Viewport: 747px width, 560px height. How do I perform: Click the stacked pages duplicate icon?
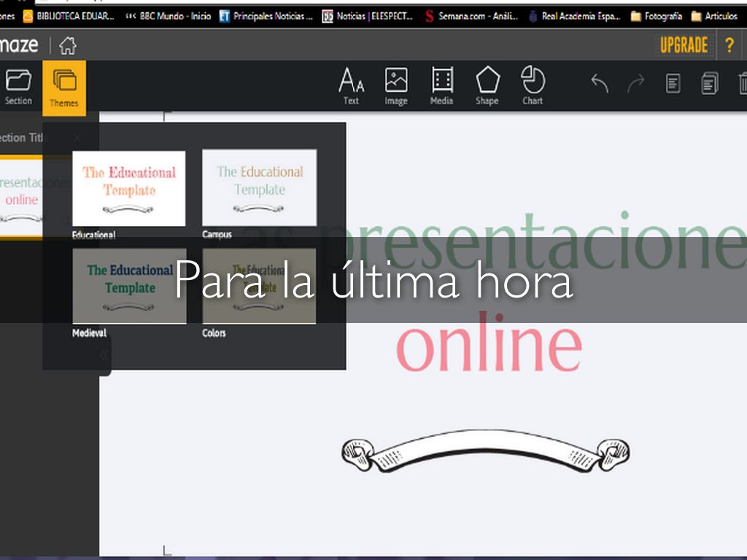point(709,84)
